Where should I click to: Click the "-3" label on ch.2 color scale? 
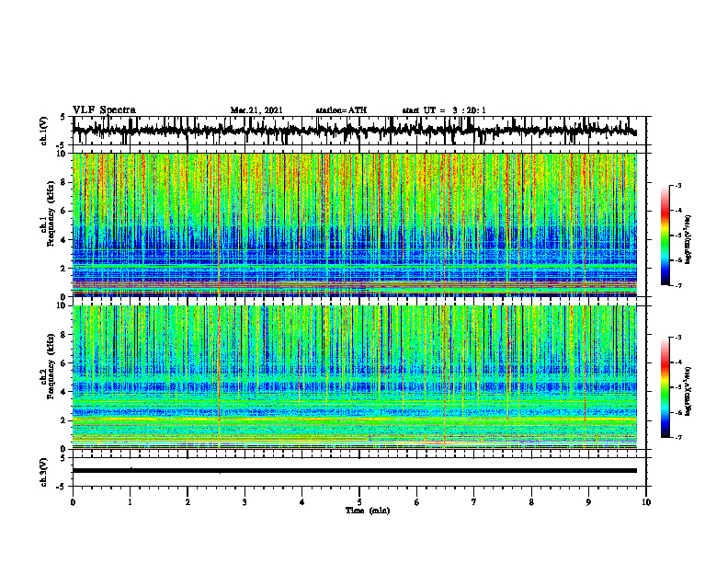tap(678, 338)
